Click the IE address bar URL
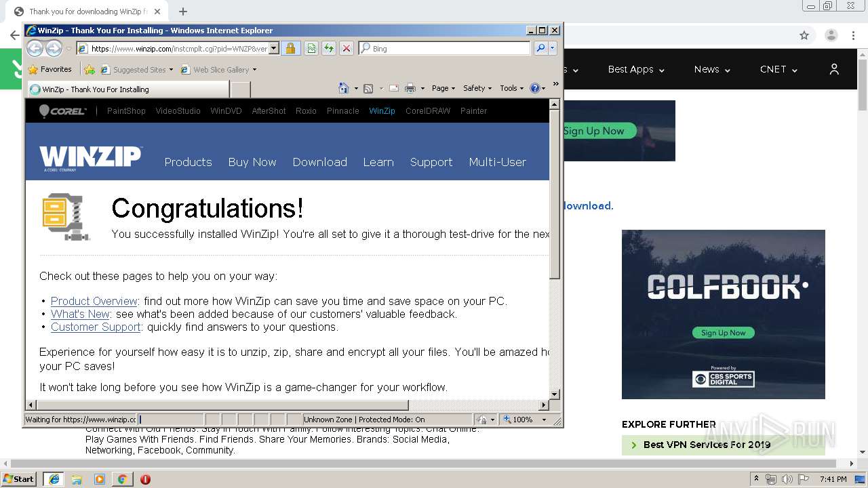This screenshot has height=488, width=868. pos(179,49)
